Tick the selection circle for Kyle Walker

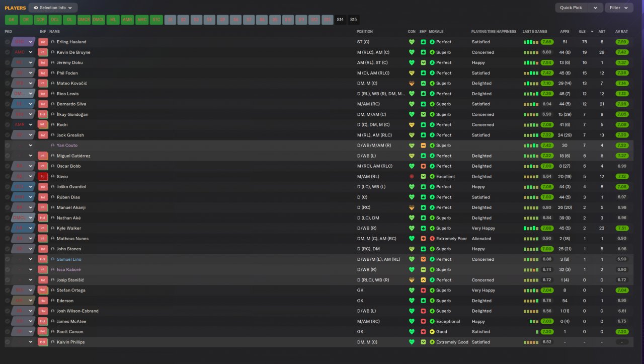click(7, 228)
